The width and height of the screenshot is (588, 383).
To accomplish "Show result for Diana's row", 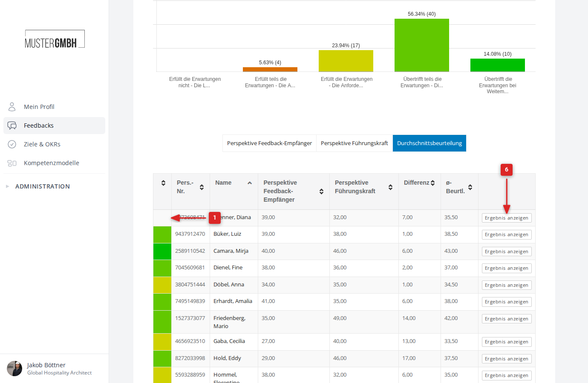I will click(507, 218).
